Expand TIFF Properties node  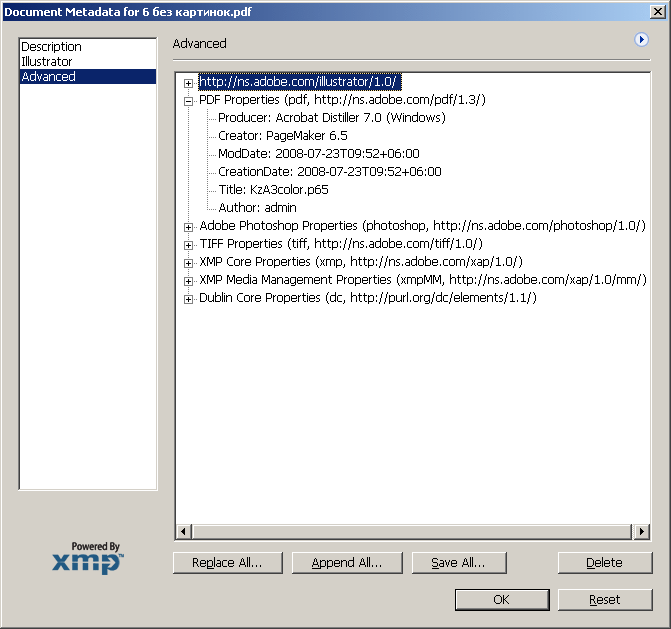(x=188, y=245)
